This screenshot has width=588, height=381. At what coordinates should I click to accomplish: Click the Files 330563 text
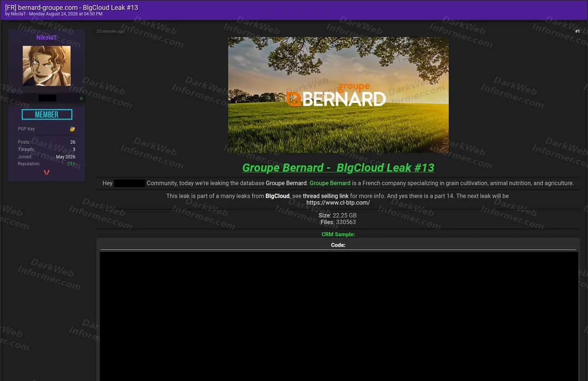click(x=338, y=222)
